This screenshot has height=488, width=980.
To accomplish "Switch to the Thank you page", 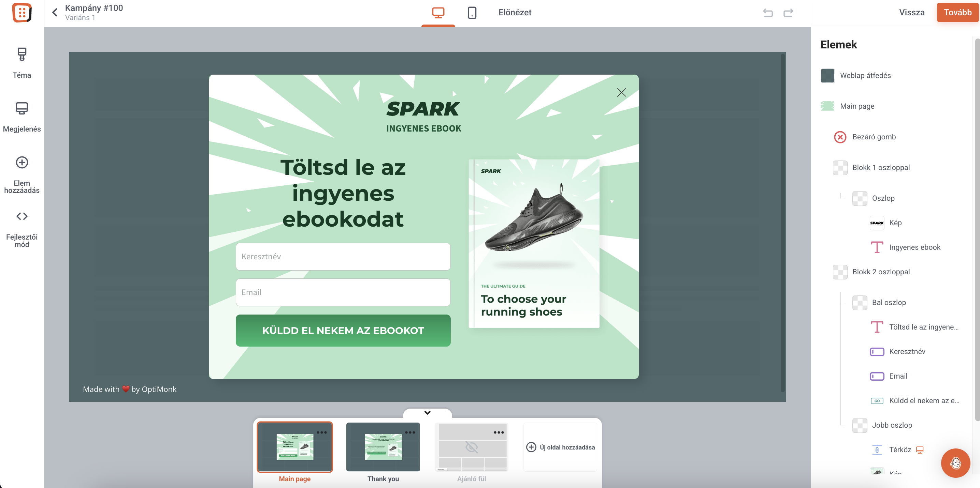I will point(383,447).
